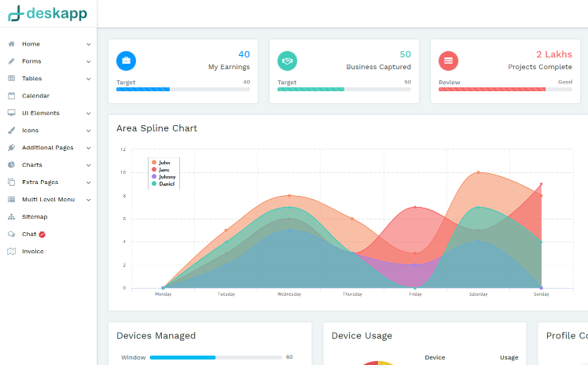Viewport: 588px width, 365px height.
Task: Click the UI Elements monitor icon
Action: coord(12,113)
